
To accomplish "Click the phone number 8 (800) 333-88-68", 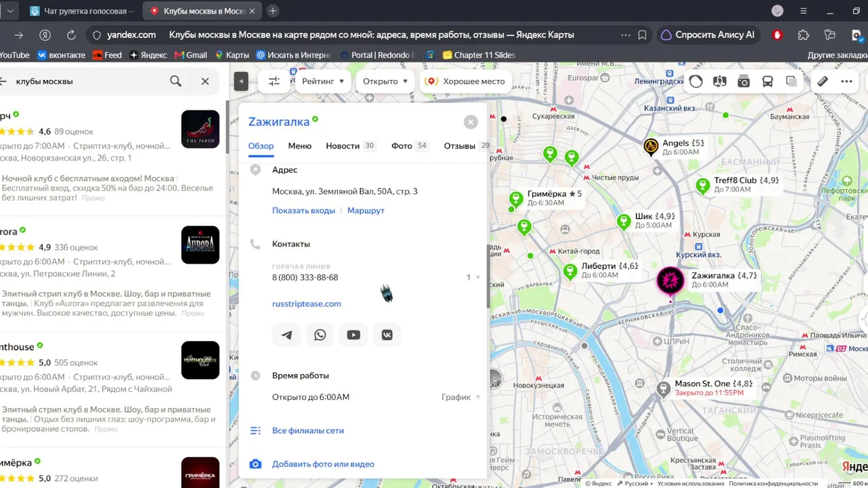I will click(305, 277).
